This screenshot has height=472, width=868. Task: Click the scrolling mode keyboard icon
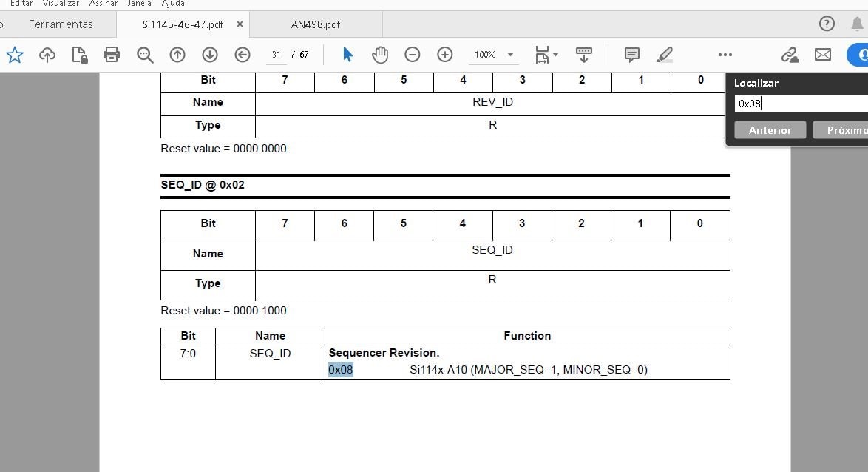tap(583, 54)
